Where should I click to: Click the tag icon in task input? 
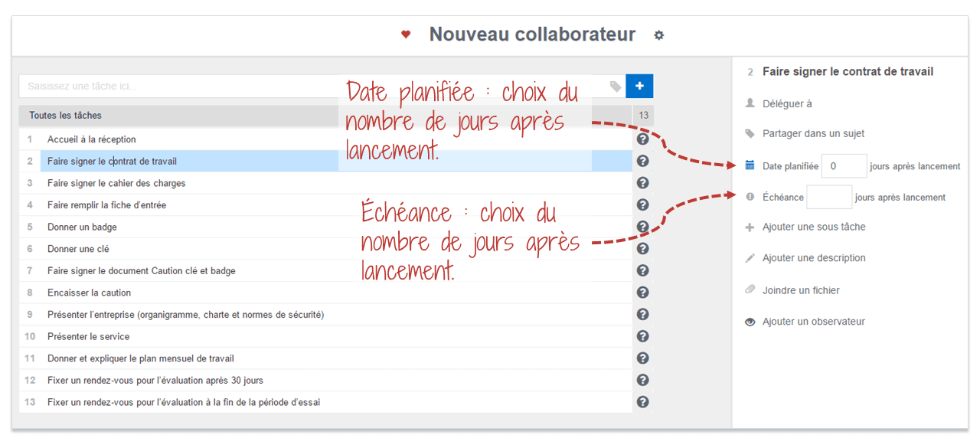[616, 87]
